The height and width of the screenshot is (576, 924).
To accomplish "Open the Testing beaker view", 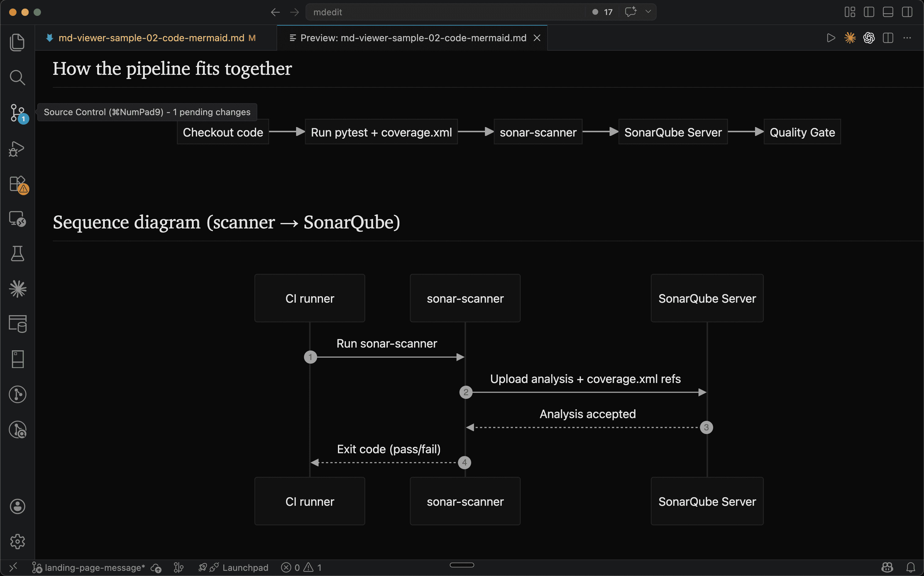I will (x=17, y=253).
